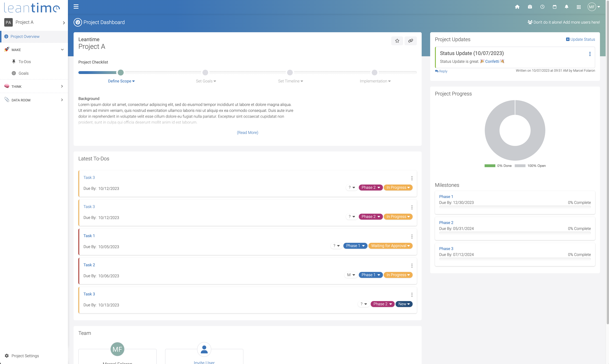This screenshot has width=609, height=364.
Task: Click the hamburger menu icon
Action: (x=76, y=7)
